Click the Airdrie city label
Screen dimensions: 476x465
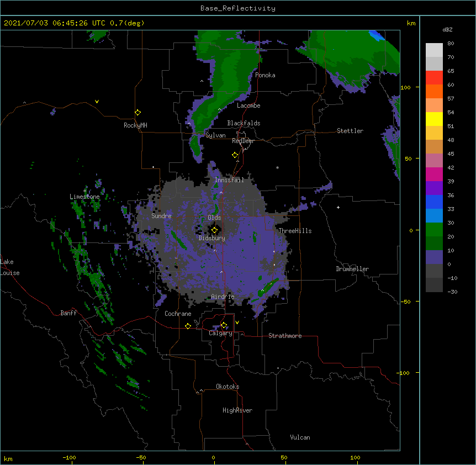223,297
